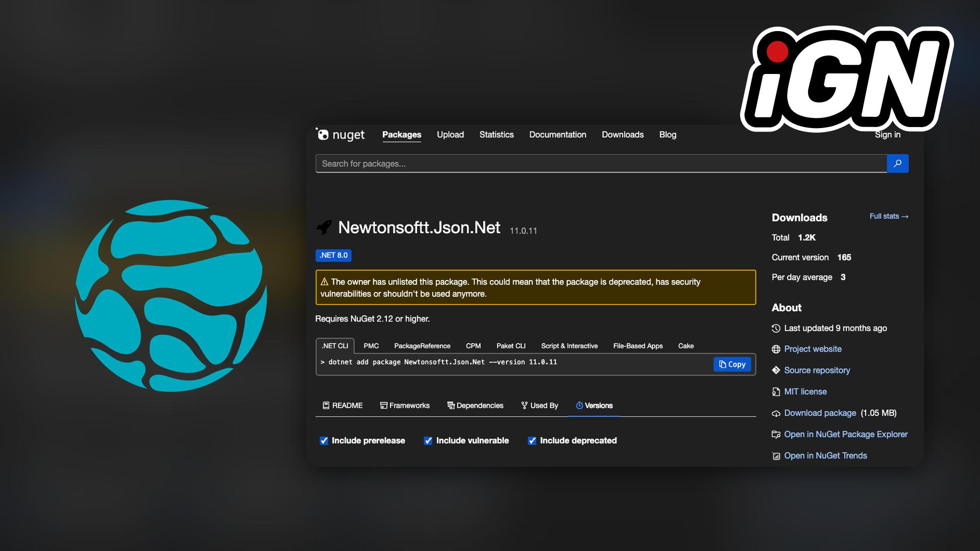
Task: Click the warning triangle icon in unlisted notice
Action: pos(324,282)
